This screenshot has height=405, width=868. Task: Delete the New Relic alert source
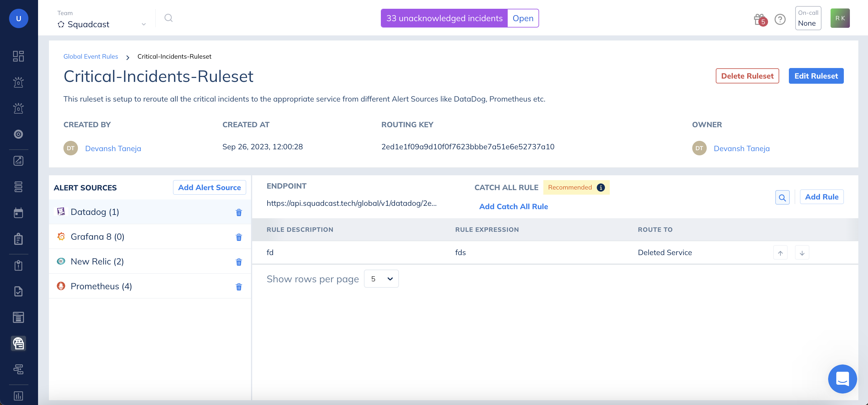click(239, 262)
